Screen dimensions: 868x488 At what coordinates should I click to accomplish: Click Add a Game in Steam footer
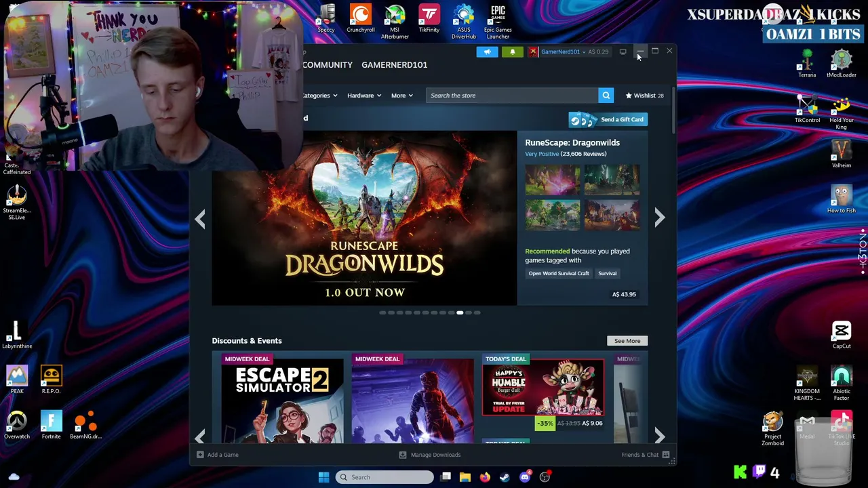point(218,455)
